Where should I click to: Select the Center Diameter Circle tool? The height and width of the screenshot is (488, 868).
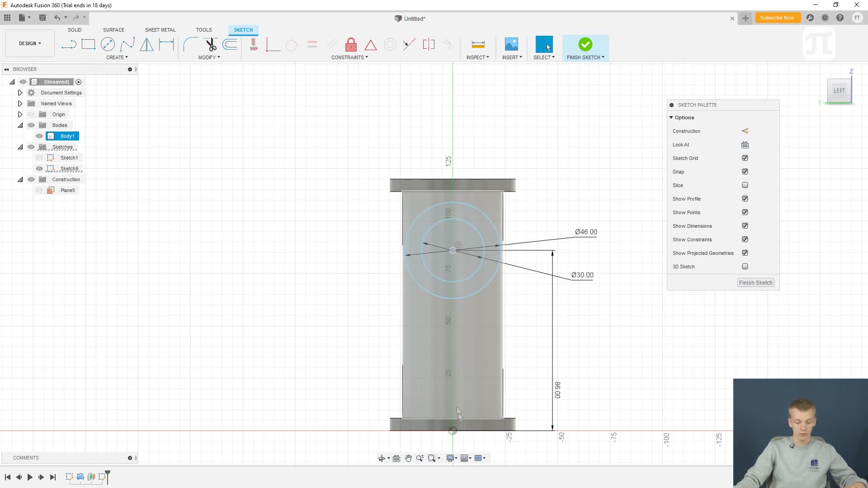pos(108,44)
